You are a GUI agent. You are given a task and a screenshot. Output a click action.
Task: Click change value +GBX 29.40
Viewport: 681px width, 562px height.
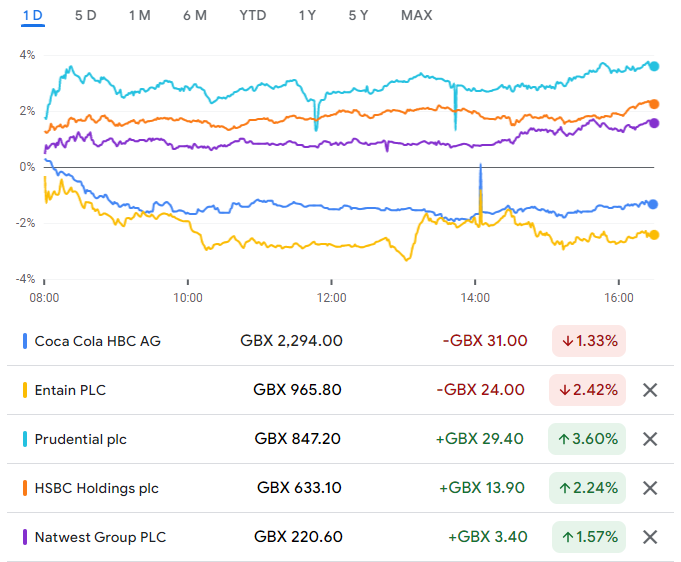click(479, 439)
